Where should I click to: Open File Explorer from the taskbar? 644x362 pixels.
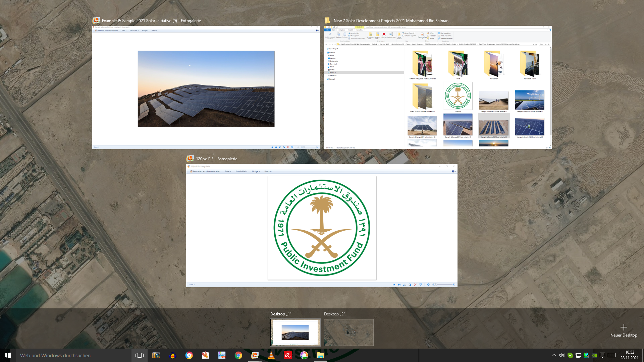(x=321, y=355)
